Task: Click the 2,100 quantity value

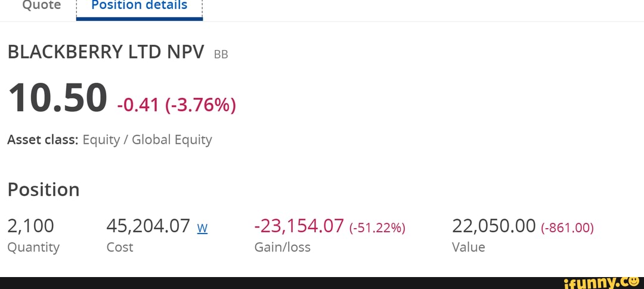Action: click(x=30, y=226)
